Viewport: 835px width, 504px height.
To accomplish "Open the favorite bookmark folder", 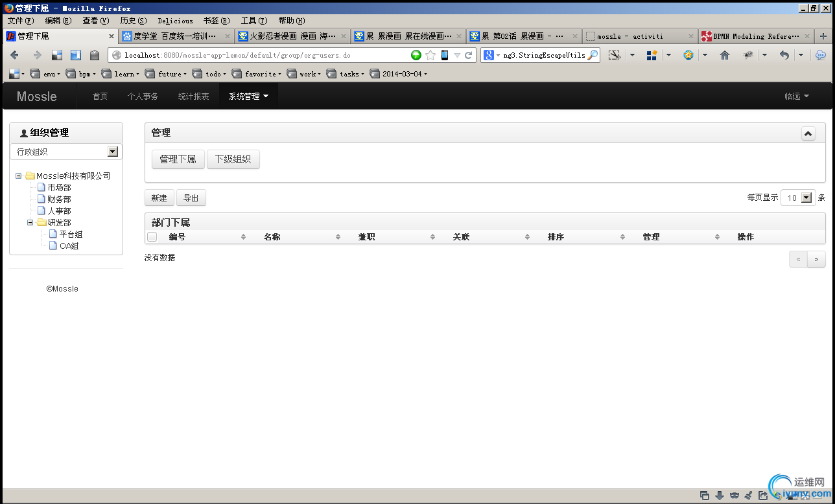I will (x=257, y=74).
